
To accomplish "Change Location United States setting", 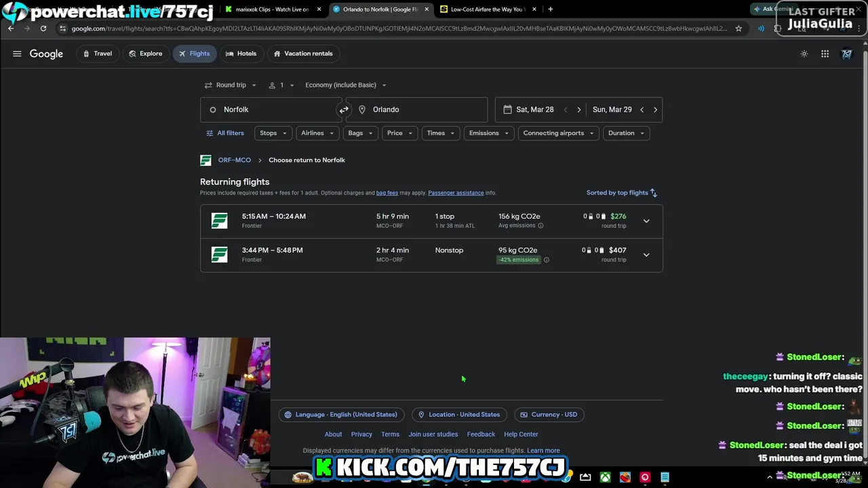I will (459, 415).
